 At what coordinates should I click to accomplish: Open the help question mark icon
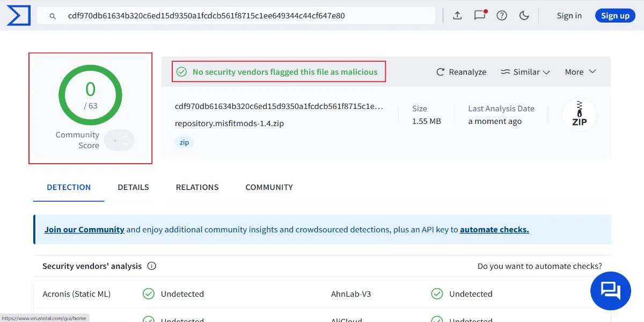[502, 16]
